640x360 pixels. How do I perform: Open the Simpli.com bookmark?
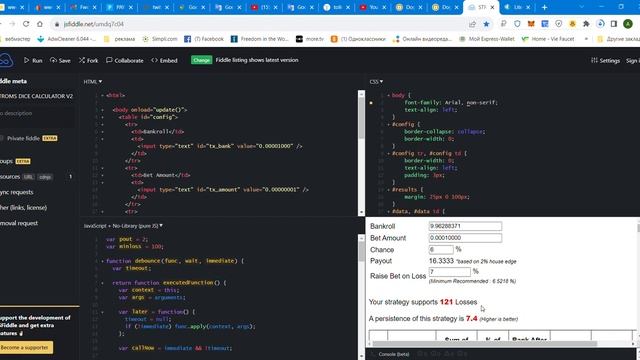[160, 39]
